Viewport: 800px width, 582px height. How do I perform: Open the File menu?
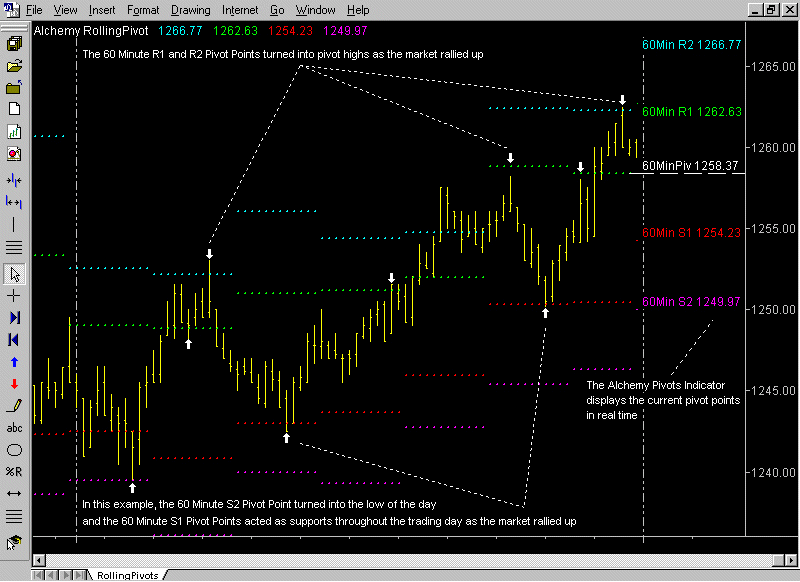[34, 10]
